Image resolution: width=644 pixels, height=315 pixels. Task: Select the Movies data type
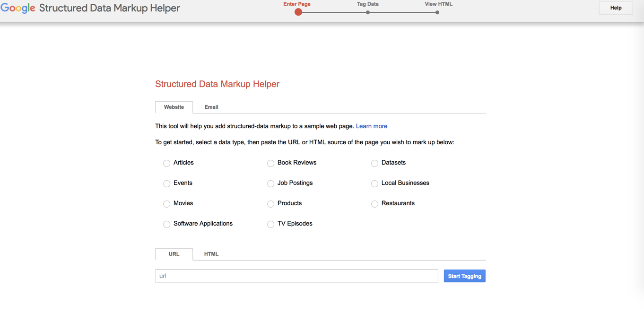click(x=166, y=204)
